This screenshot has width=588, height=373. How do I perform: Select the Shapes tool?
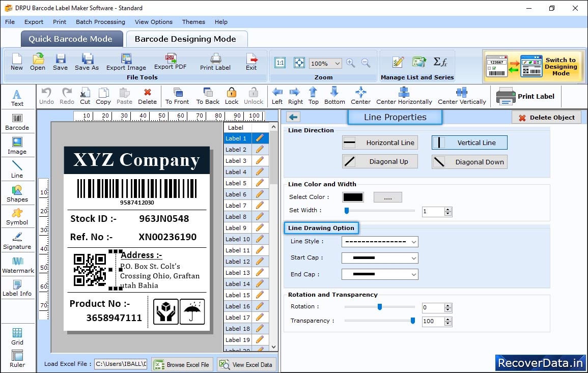point(17,193)
